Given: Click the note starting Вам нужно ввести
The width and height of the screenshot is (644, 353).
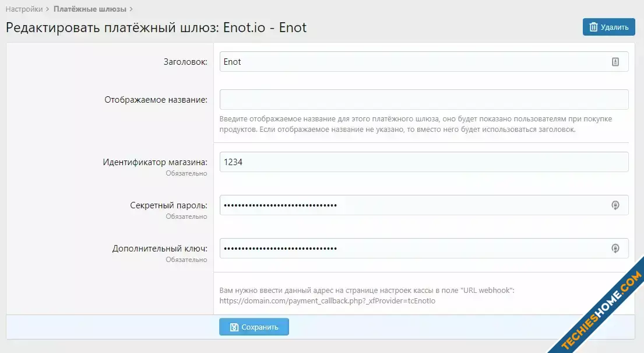Looking at the screenshot, I should pyautogui.click(x=367, y=290).
